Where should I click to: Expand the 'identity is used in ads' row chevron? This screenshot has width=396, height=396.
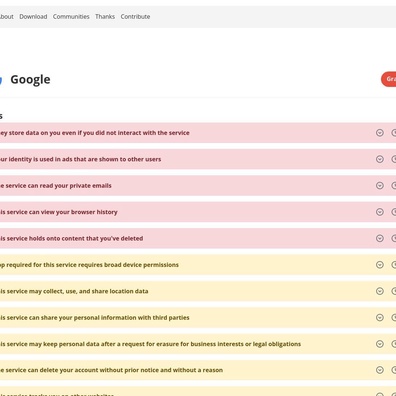click(x=380, y=159)
